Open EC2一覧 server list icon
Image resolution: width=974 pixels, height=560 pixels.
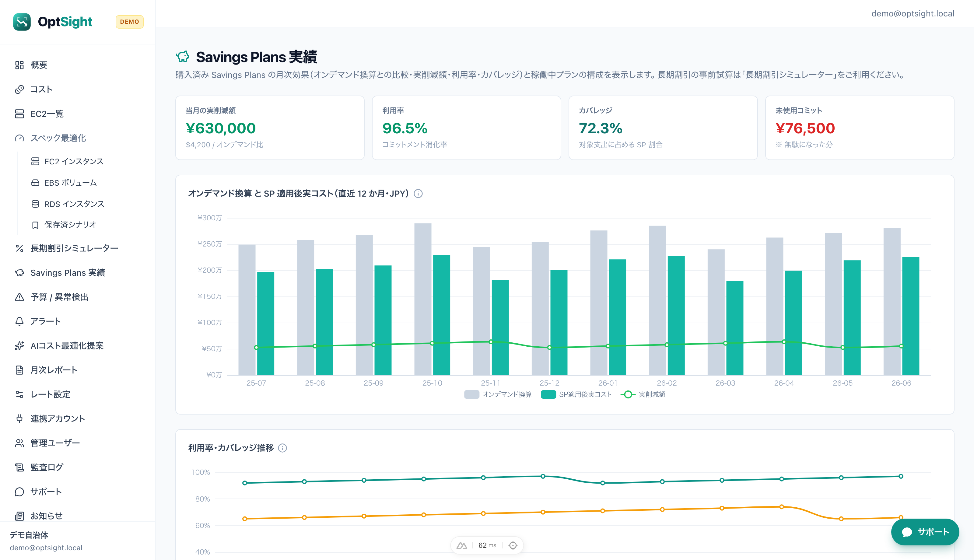(x=19, y=114)
